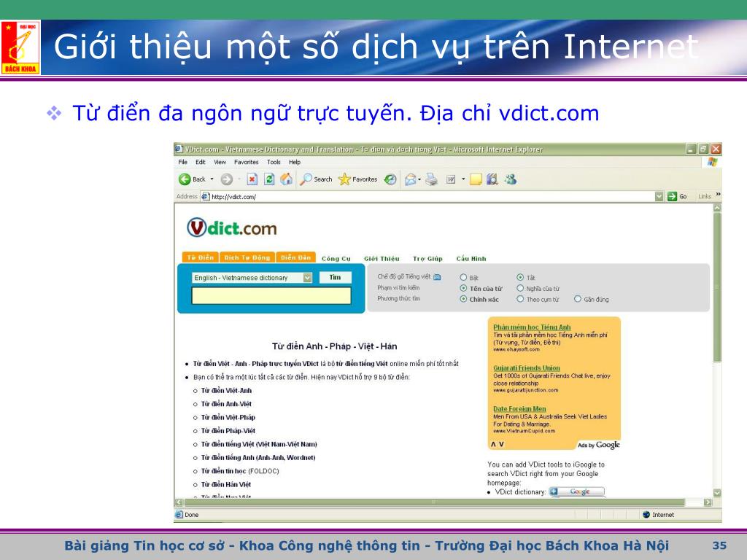
Task: Click the Vdict.com logo
Action: [x=231, y=228]
